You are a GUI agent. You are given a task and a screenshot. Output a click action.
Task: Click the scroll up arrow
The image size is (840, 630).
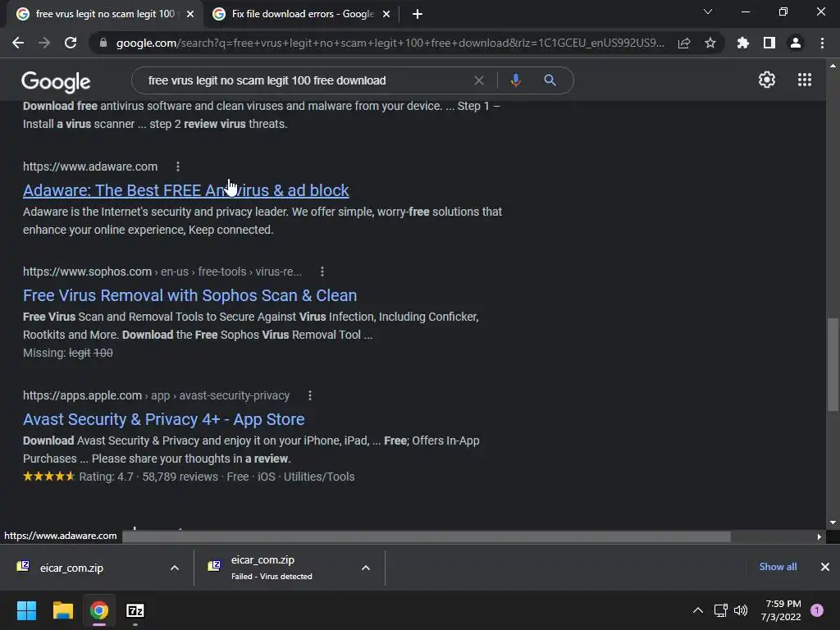tap(833, 66)
